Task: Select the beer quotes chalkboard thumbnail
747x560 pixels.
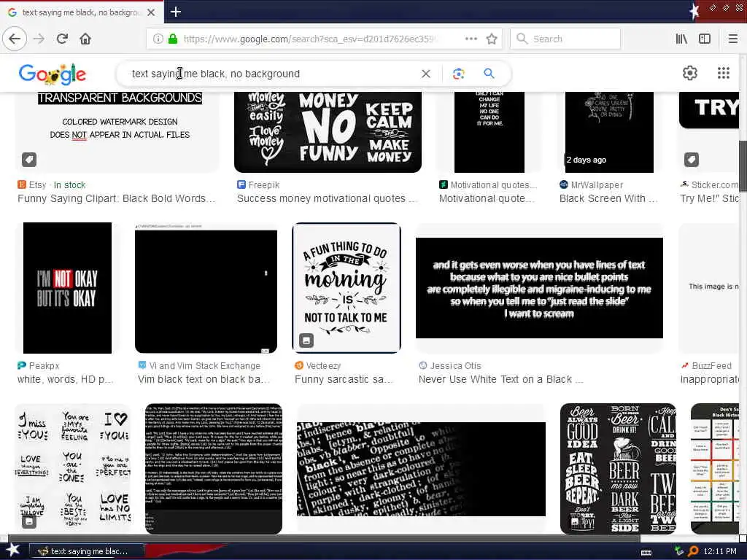Action: coord(618,469)
